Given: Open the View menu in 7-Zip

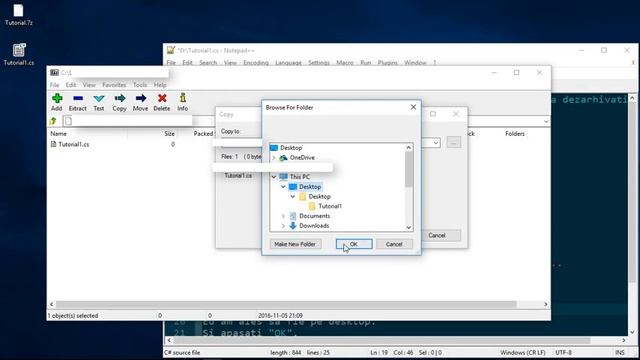Looking at the screenshot, I should click(89, 85).
